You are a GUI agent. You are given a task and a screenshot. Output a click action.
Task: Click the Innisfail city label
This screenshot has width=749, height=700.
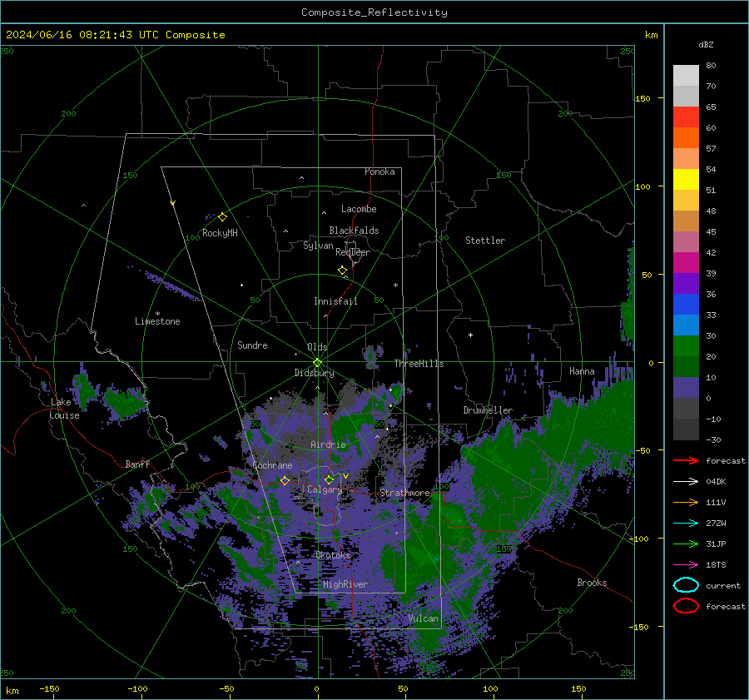[x=335, y=301]
